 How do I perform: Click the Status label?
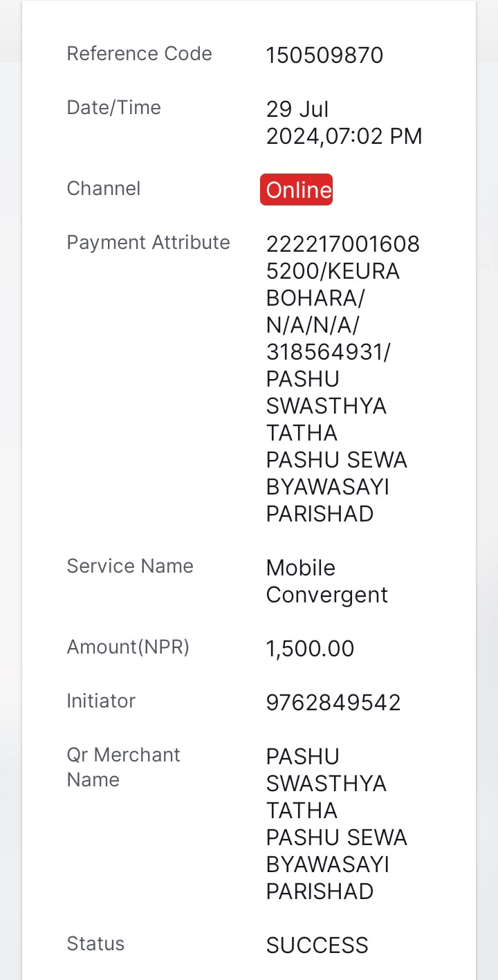point(95,943)
